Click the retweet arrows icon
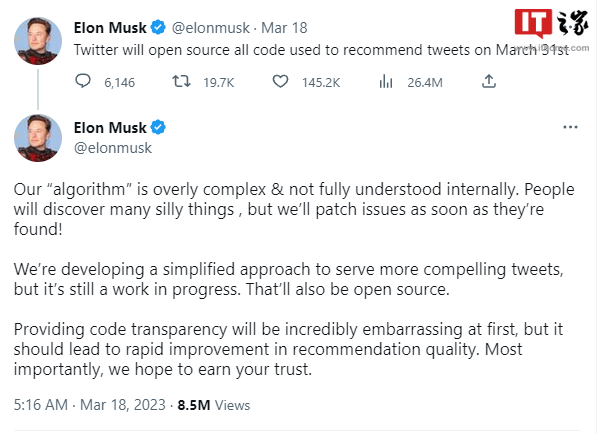Viewport: 598px width, 434px height. 181,81
